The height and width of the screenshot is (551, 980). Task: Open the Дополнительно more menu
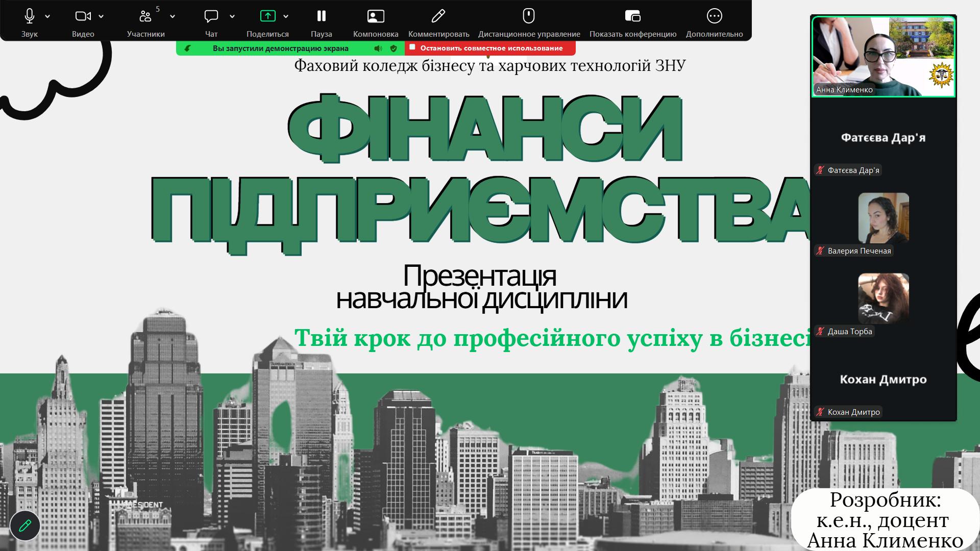click(x=714, y=16)
